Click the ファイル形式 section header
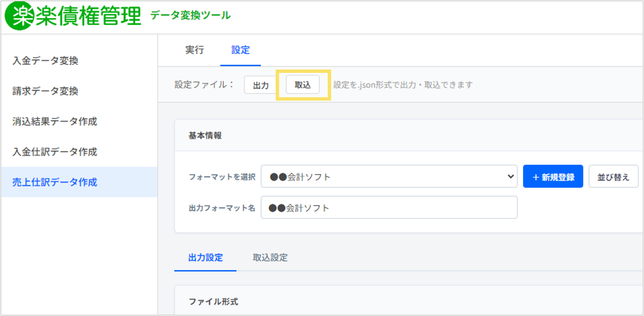Viewport: 644px width, 316px height. (x=214, y=302)
